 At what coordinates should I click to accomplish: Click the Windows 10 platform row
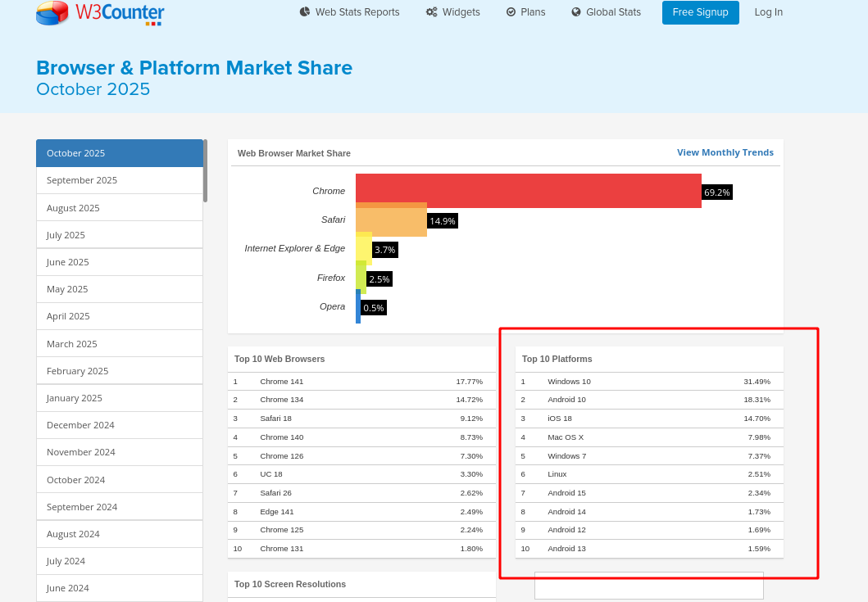click(569, 382)
